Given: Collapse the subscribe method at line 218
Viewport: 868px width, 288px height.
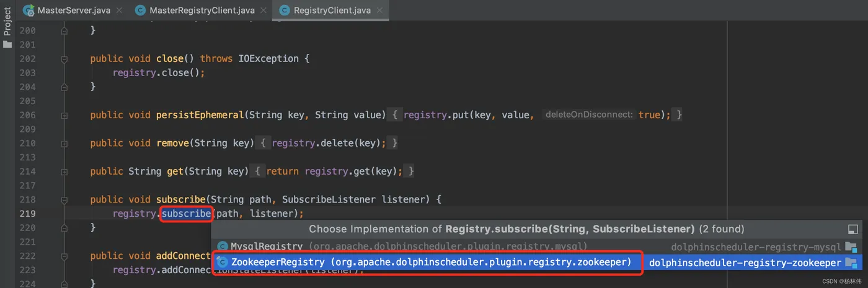Looking at the screenshot, I should [64, 199].
